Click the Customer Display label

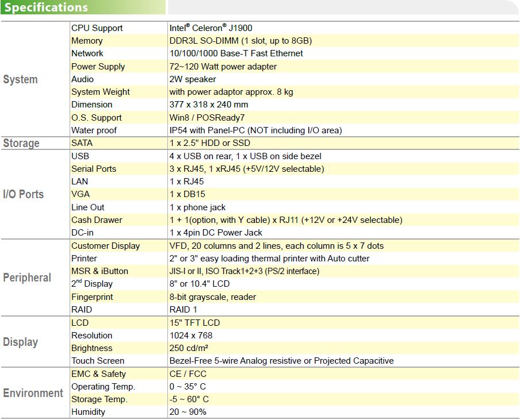[x=106, y=246]
